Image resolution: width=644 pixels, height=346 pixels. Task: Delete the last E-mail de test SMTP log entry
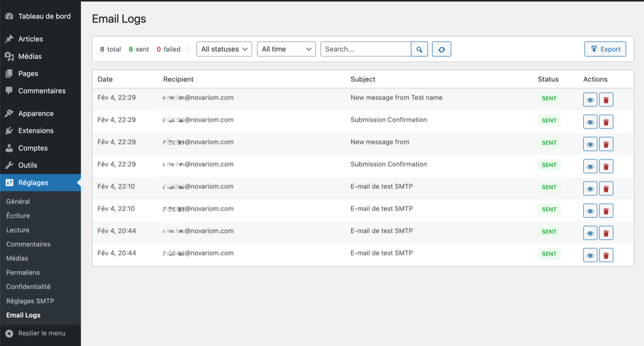(x=606, y=255)
